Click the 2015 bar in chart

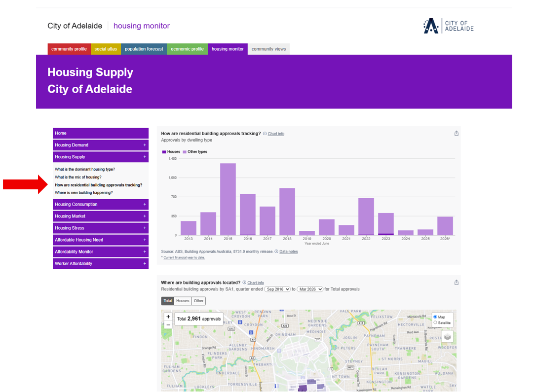click(x=228, y=199)
